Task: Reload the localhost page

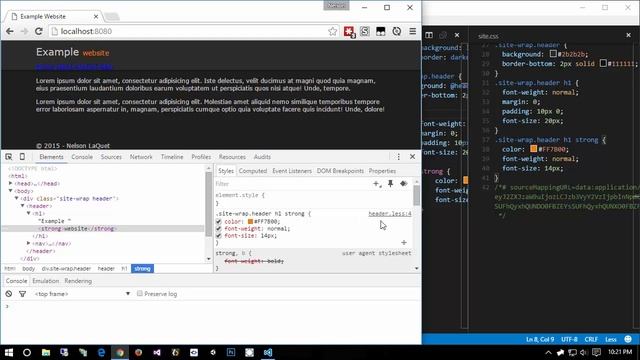Action: (x=39, y=31)
